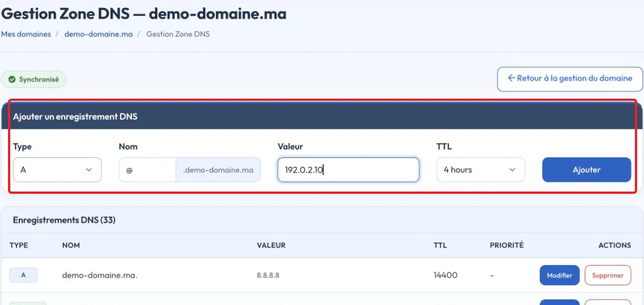The height and width of the screenshot is (305, 644).
Task: Click the value 8.8.8.8
Action: point(268,275)
